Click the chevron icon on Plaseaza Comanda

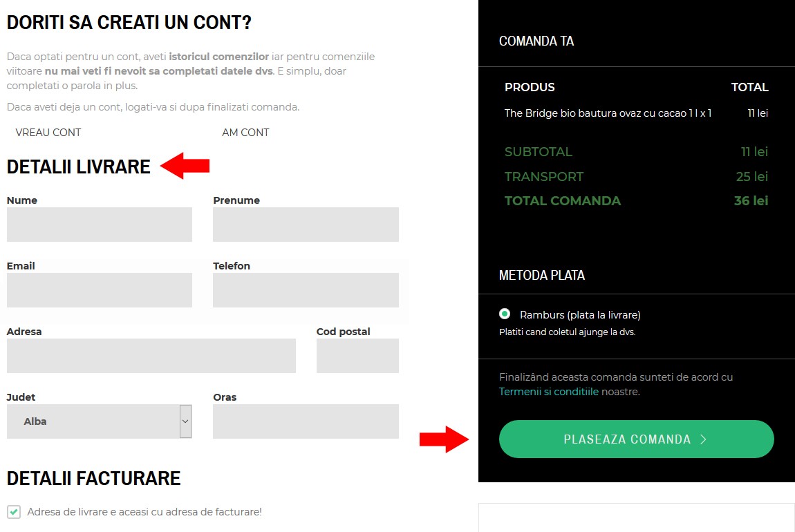coord(703,439)
